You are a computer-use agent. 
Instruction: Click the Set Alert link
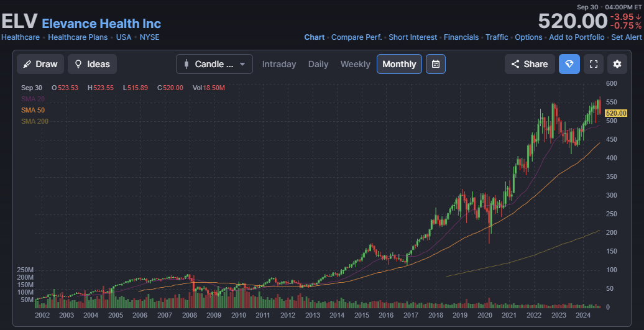(627, 37)
